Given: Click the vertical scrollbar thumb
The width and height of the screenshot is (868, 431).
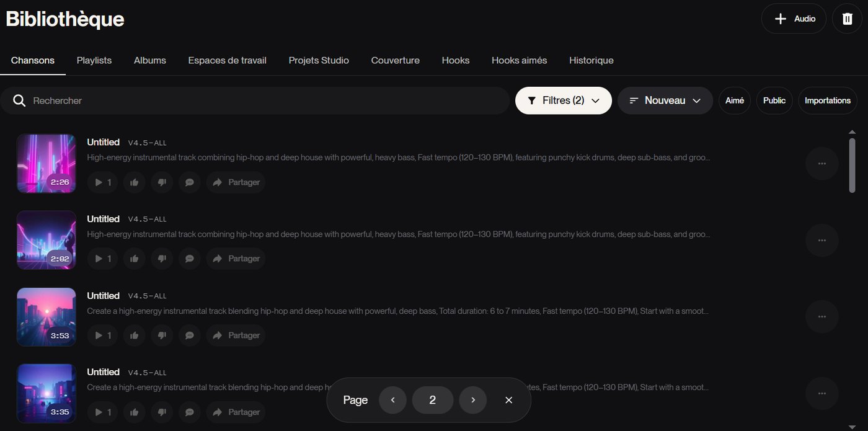Looking at the screenshot, I should [x=852, y=165].
